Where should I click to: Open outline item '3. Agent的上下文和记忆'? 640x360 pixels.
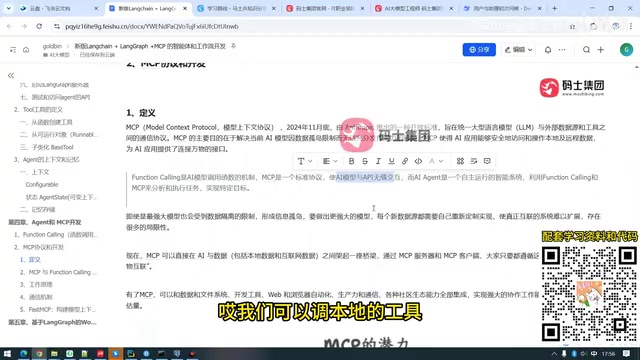click(46, 160)
